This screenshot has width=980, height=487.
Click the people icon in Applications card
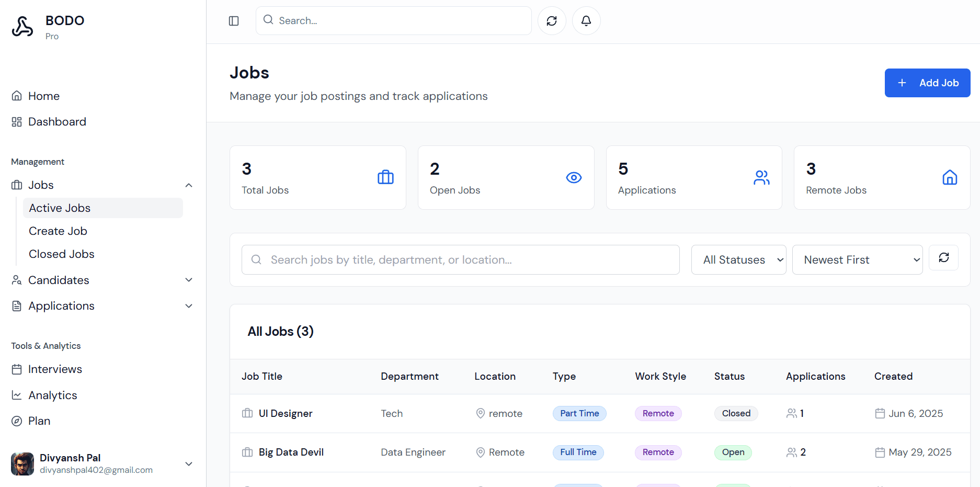[761, 178]
